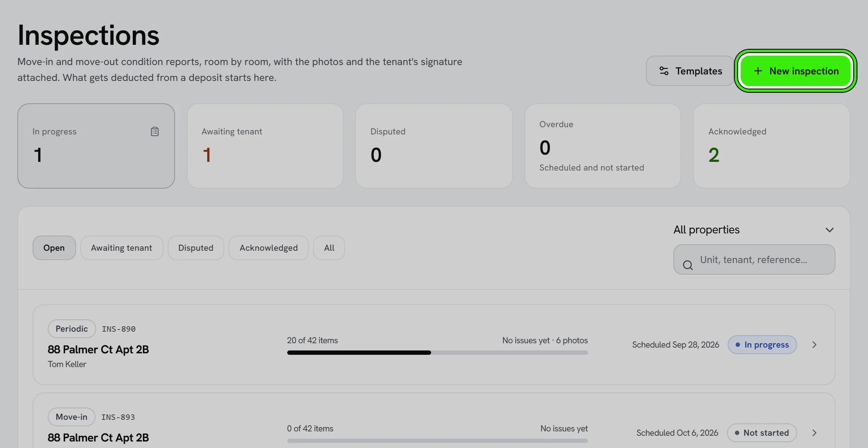The width and height of the screenshot is (868, 448).
Task: Select the Awaiting tenant summary card
Action: (265, 146)
